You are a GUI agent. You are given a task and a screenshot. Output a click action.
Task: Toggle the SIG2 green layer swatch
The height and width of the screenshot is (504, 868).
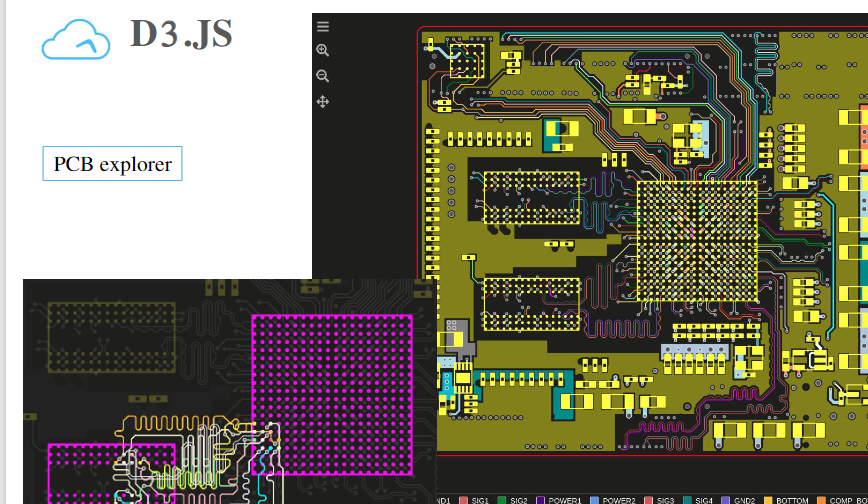[502, 499]
